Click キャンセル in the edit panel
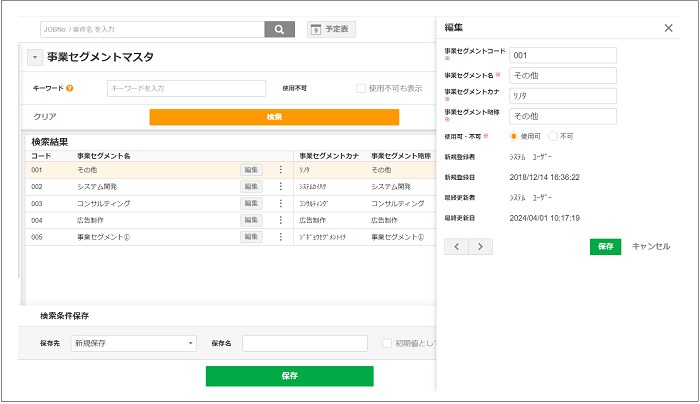 650,246
